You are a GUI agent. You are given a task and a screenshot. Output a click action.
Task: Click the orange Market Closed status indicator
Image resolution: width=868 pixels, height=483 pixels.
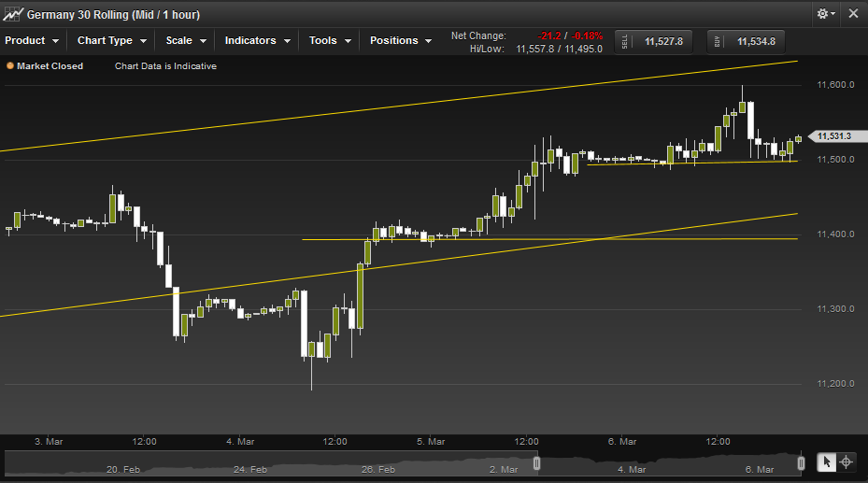tap(10, 65)
